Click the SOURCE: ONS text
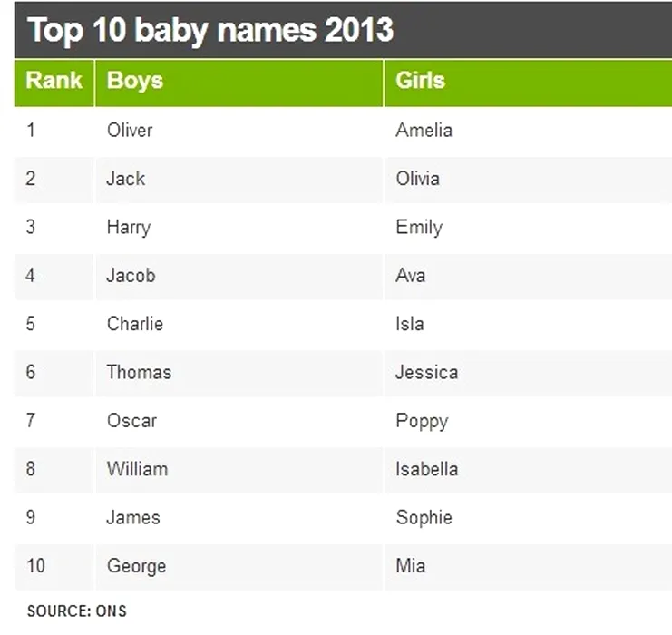 76,611
